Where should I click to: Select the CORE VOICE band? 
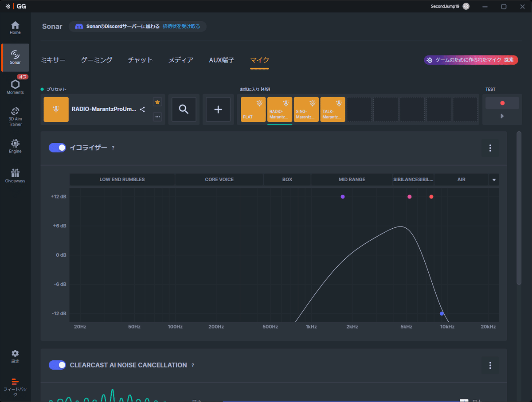coord(219,180)
